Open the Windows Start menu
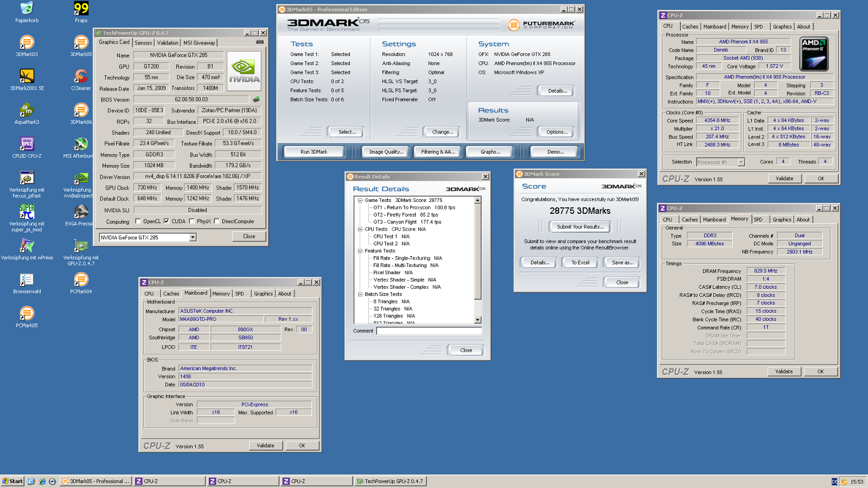Viewport: 868px width, 488px height. pos(12,481)
